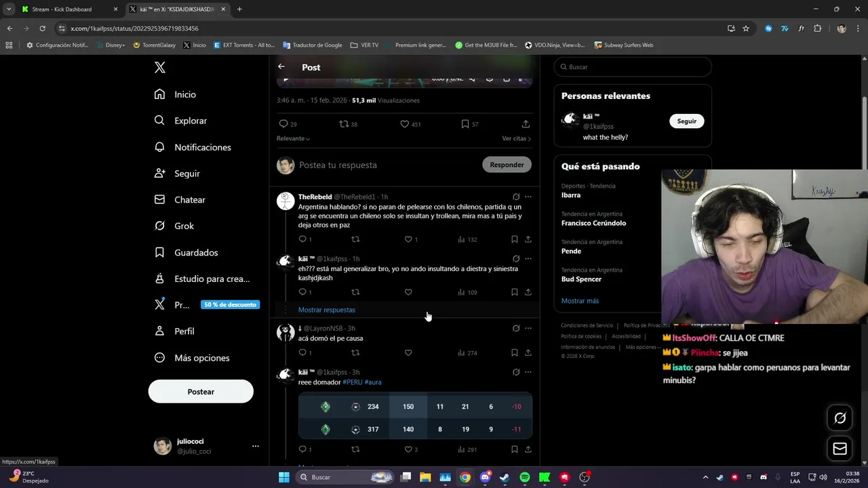868x488 pixels.
Task: Open Perfil in sidebar
Action: coord(175,331)
